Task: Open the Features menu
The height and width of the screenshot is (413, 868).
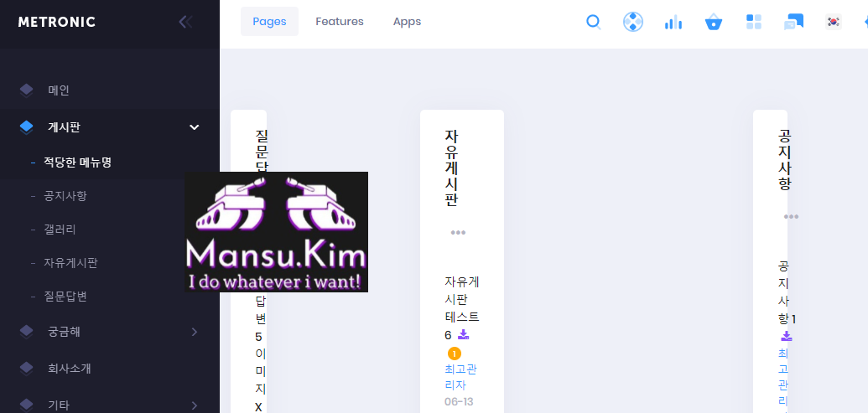Action: tap(340, 22)
